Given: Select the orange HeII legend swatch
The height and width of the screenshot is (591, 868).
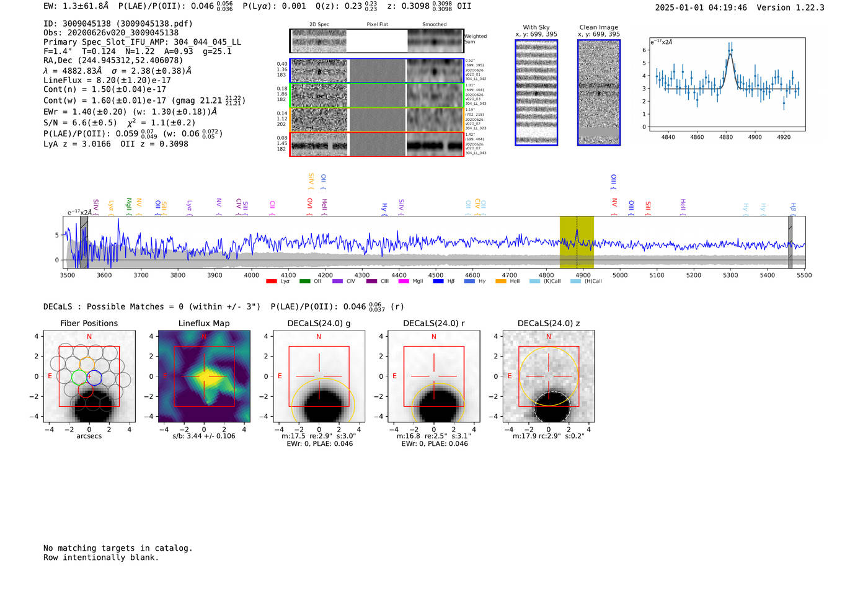Looking at the screenshot, I should pos(501,282).
